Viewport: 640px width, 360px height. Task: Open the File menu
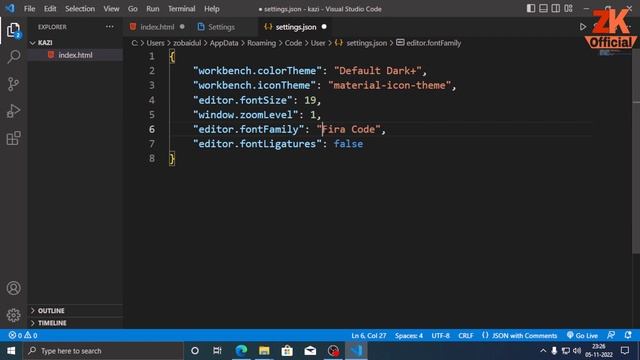pyautogui.click(x=29, y=9)
